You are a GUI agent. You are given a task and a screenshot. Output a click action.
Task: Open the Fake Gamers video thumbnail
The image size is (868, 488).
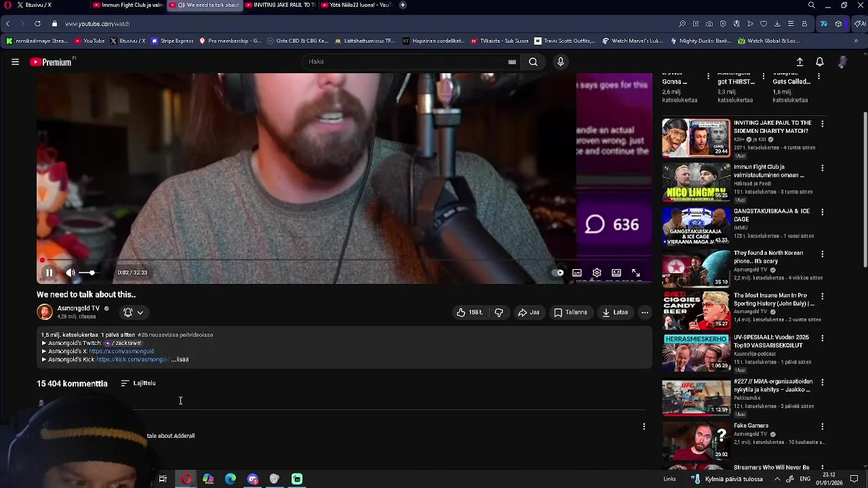(x=696, y=441)
